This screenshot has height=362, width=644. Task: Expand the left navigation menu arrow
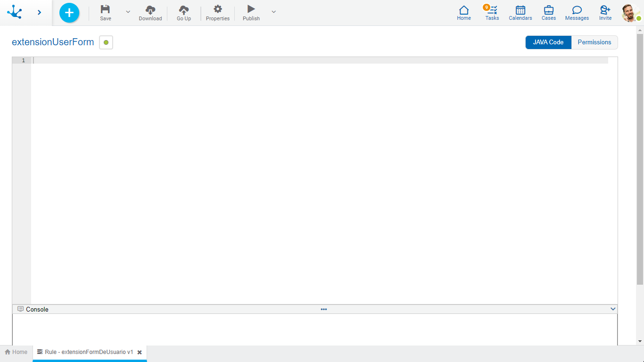(39, 13)
